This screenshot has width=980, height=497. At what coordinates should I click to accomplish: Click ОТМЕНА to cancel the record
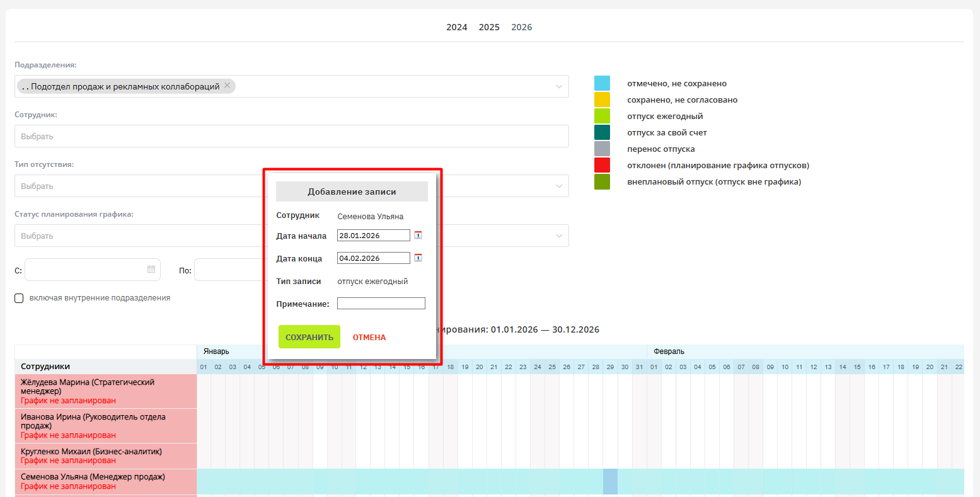click(369, 337)
